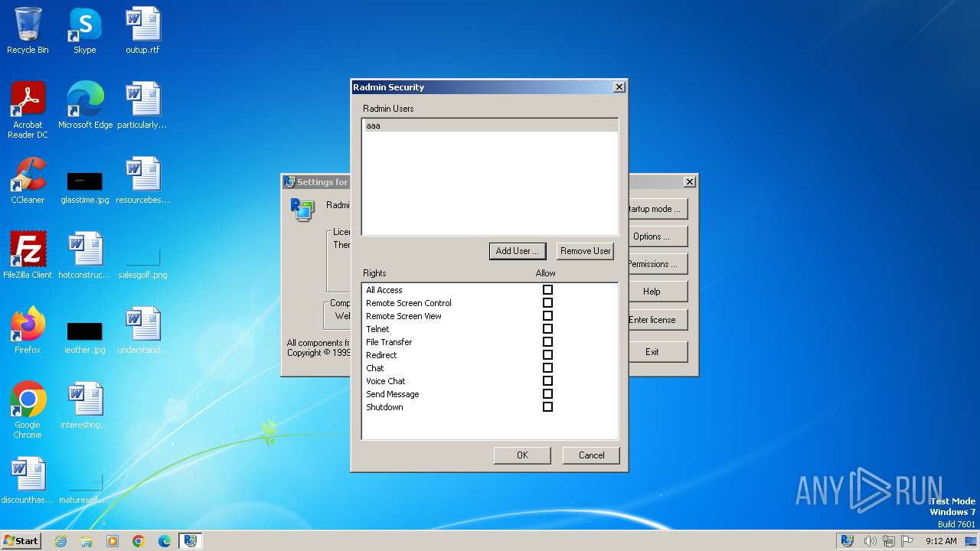Open the Skype desktop shortcut
Image resolution: width=980 pixels, height=551 pixels.
pos(85,31)
